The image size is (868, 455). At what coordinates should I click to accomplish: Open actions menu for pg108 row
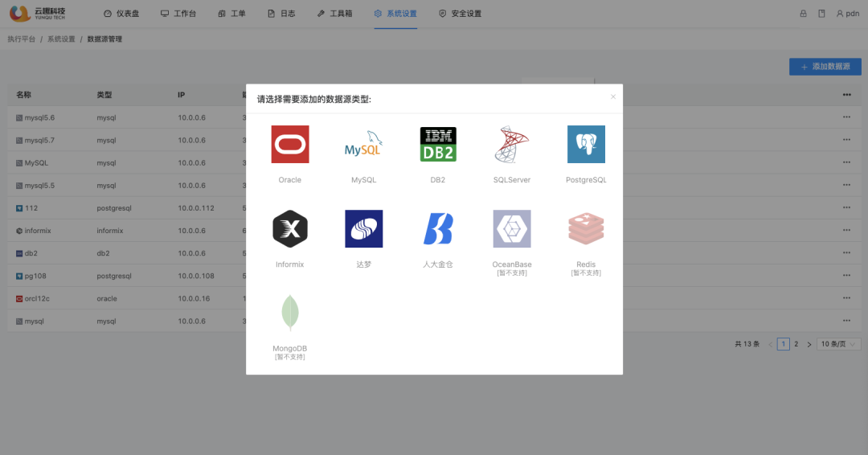tap(846, 275)
